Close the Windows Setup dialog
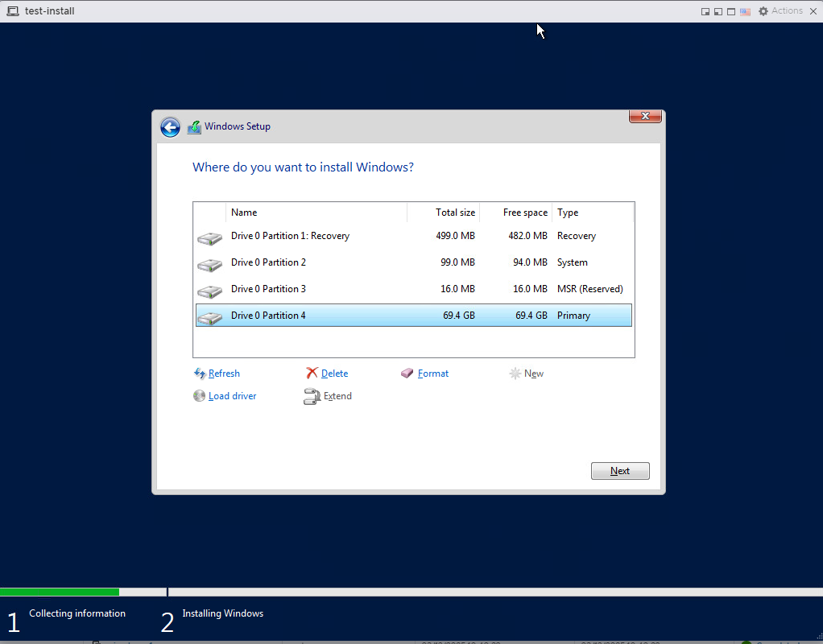Viewport: 823px width, 644px height. point(645,116)
